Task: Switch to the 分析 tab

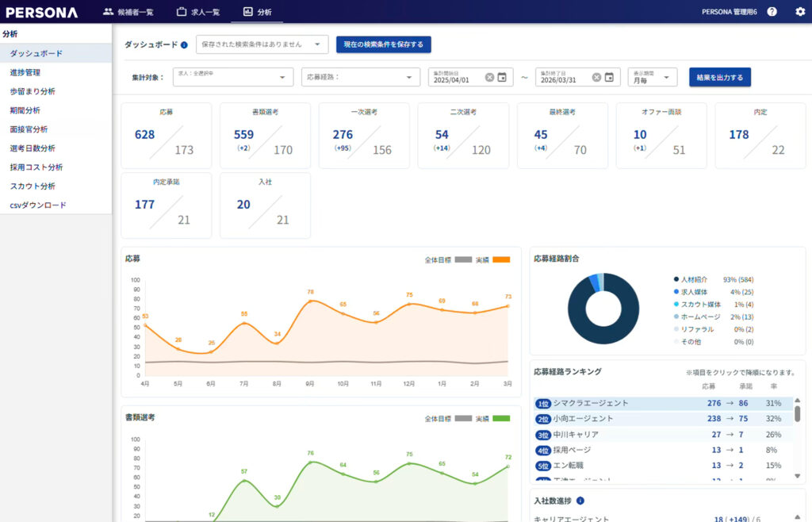Action: [257, 11]
